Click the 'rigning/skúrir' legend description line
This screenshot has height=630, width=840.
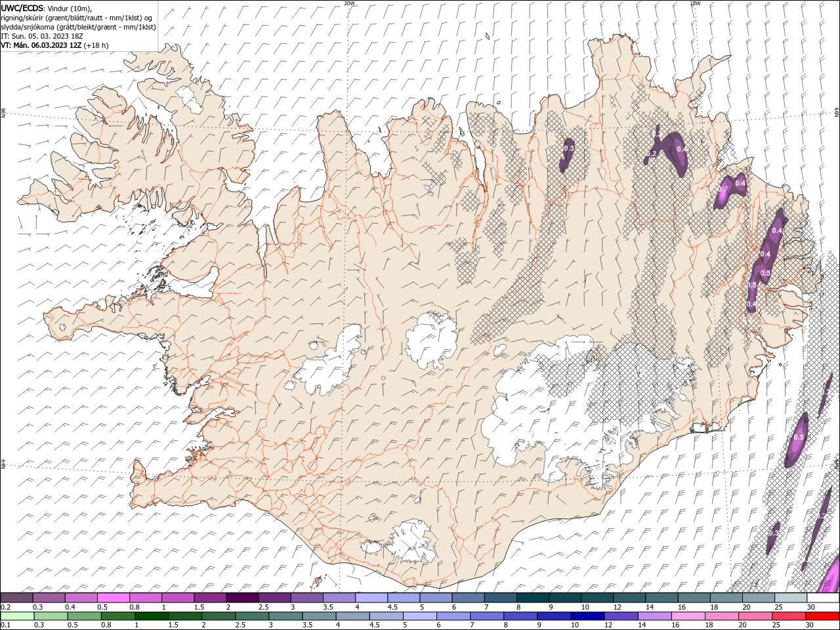click(76, 18)
